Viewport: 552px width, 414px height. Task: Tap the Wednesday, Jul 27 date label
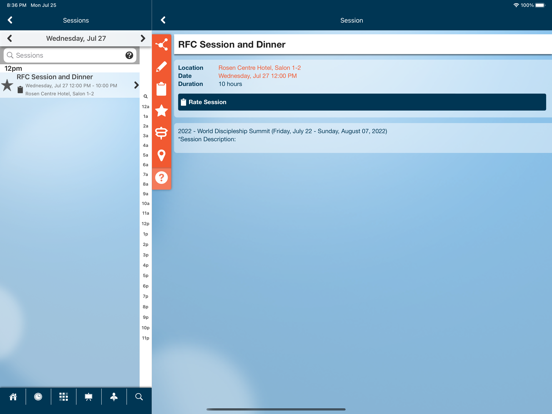pos(76,38)
